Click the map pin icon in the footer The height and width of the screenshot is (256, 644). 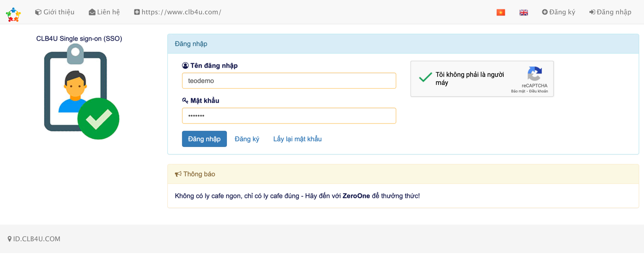(x=9, y=239)
